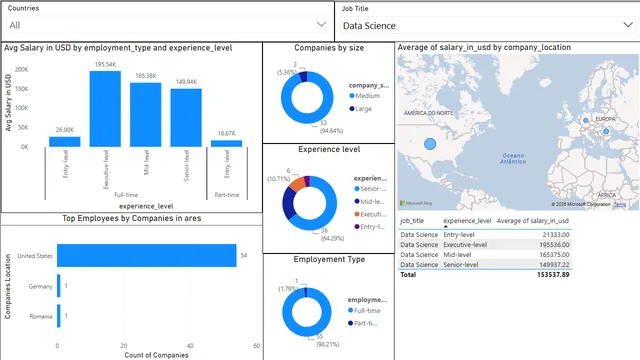Click the Part-time Entry-level bar 16.67K
This screenshot has height=360, width=640.
[x=227, y=144]
